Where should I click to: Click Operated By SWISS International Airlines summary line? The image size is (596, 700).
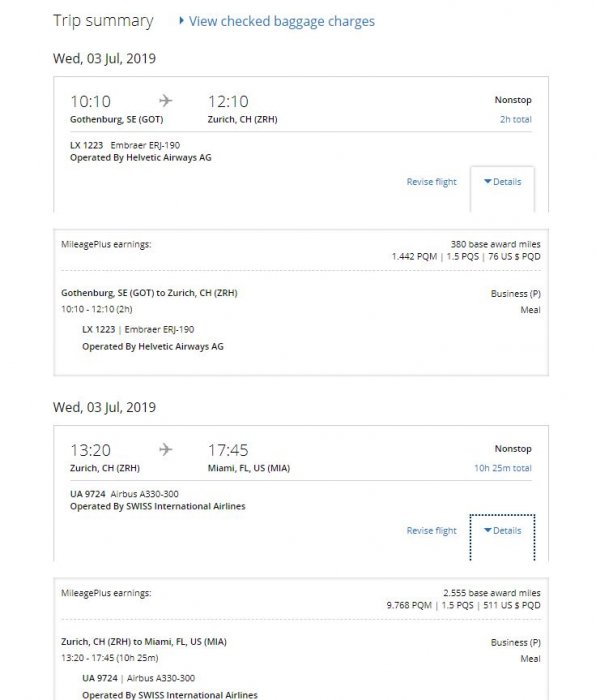[158, 506]
